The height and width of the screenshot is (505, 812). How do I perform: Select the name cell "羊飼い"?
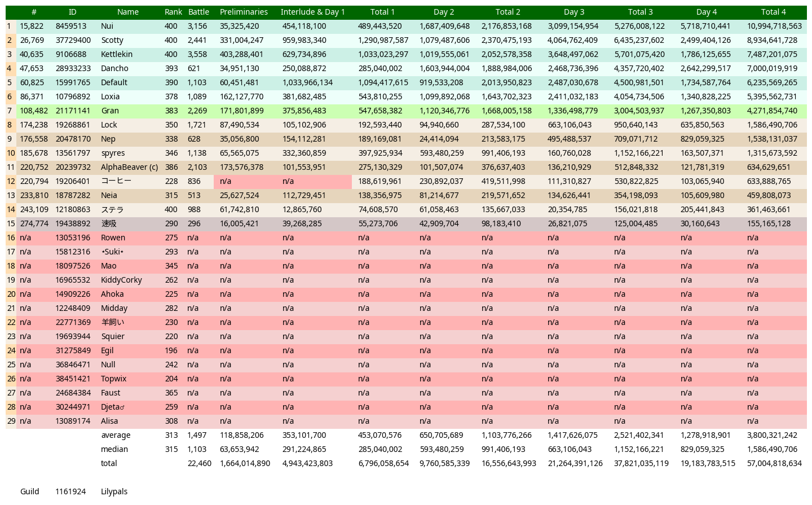113,322
